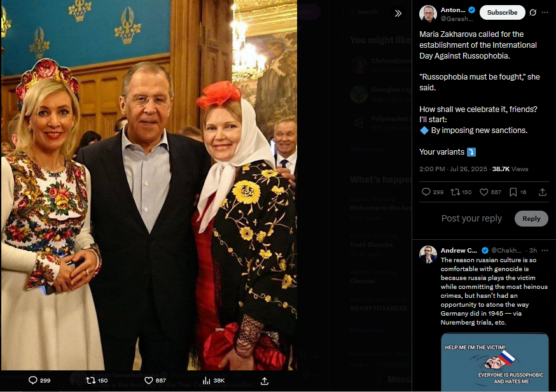Click the Post your reply field
Screen dimensions: 556x392
pos(471,218)
